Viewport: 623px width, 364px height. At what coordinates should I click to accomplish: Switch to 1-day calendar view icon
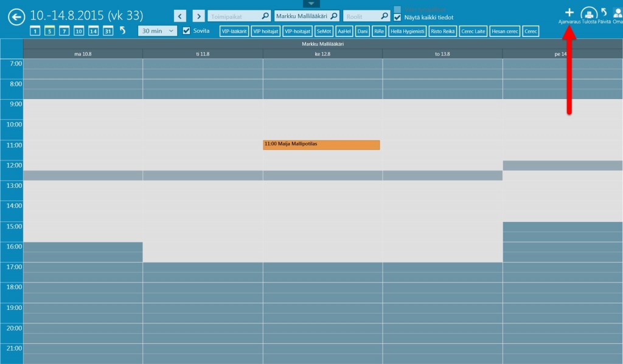(x=35, y=31)
